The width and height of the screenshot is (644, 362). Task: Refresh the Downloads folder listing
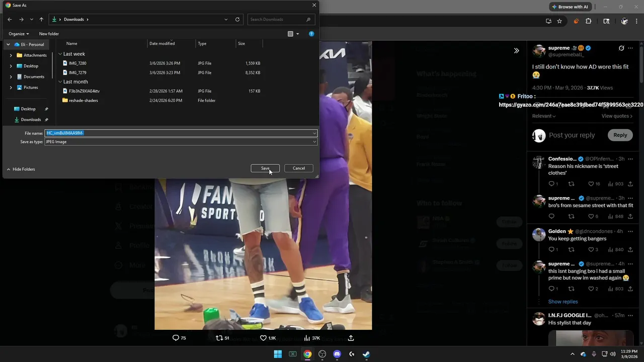237,19
